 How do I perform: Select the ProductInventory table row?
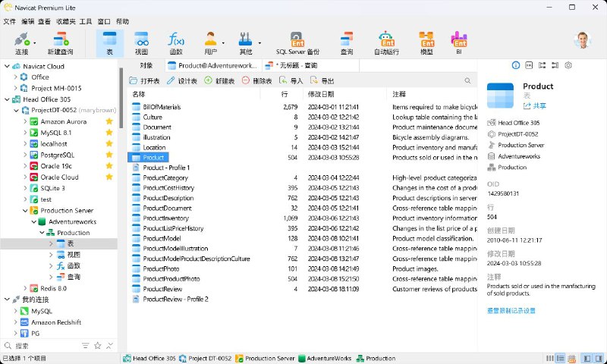tap(302, 218)
